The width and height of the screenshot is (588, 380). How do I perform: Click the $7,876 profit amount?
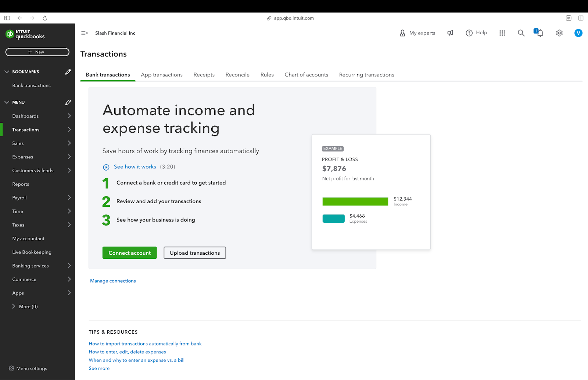334,169
